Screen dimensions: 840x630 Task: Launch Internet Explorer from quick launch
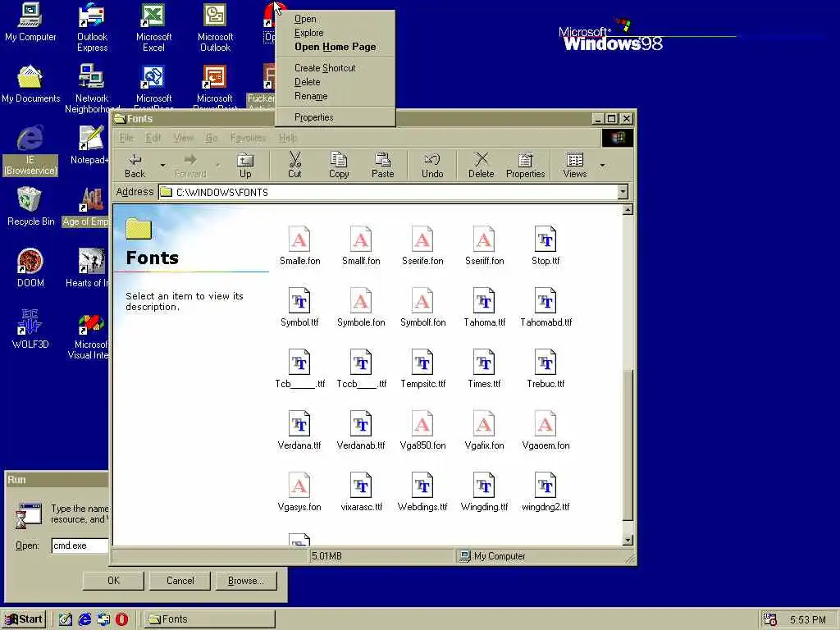click(84, 619)
